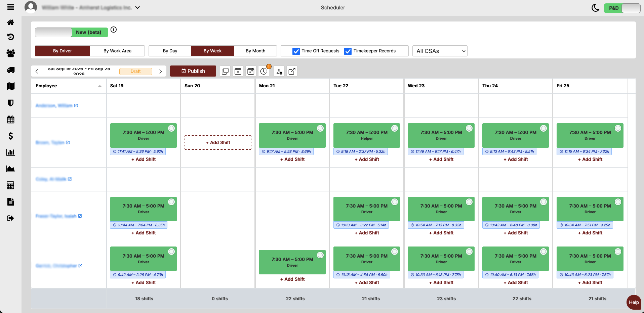
Task: Expand the account name dropdown chevron
Action: click(137, 7)
